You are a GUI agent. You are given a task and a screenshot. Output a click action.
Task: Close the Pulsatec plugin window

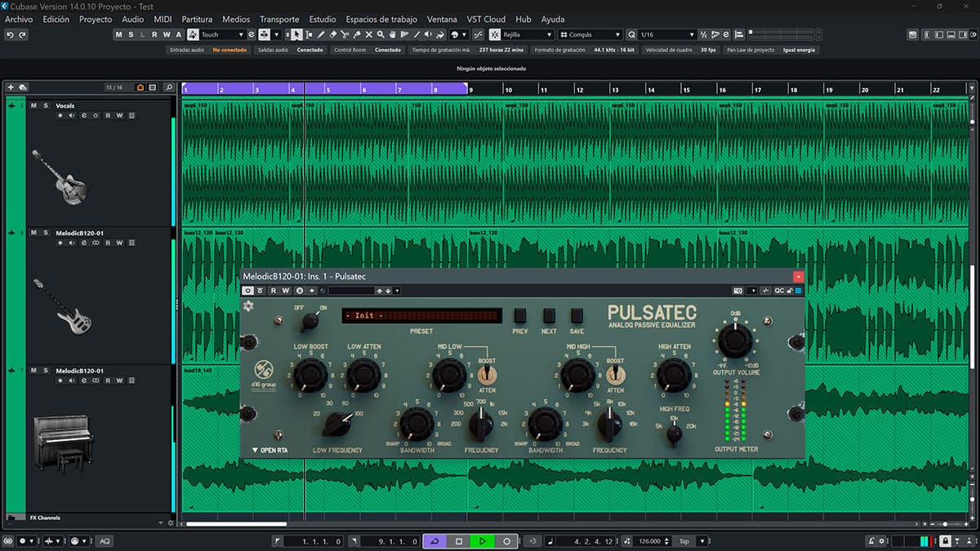[x=799, y=277]
